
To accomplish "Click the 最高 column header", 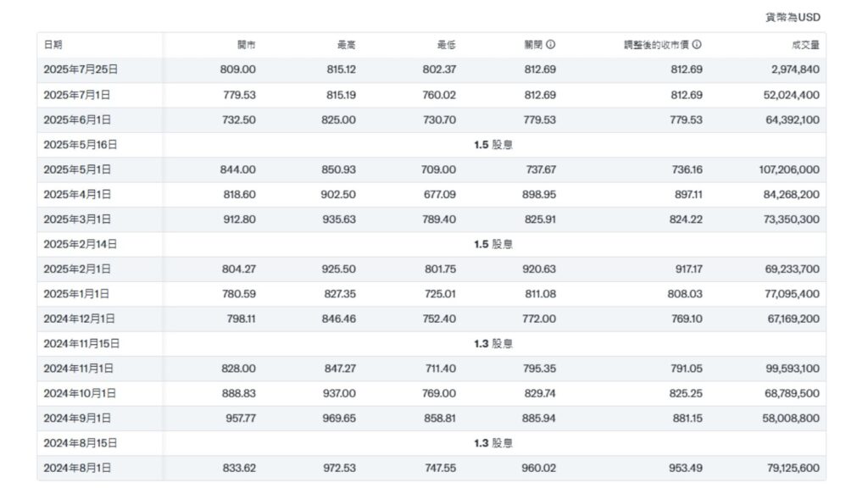I will tap(346, 45).
